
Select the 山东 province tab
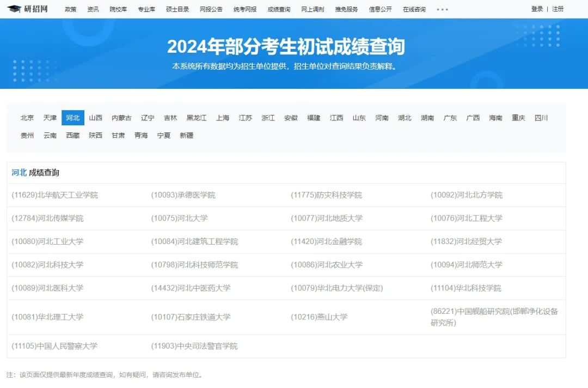tap(359, 118)
